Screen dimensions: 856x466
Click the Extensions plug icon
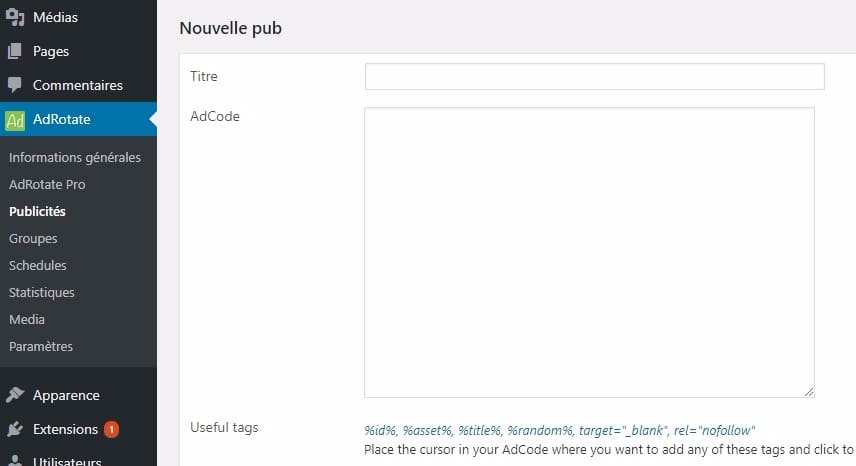click(15, 429)
